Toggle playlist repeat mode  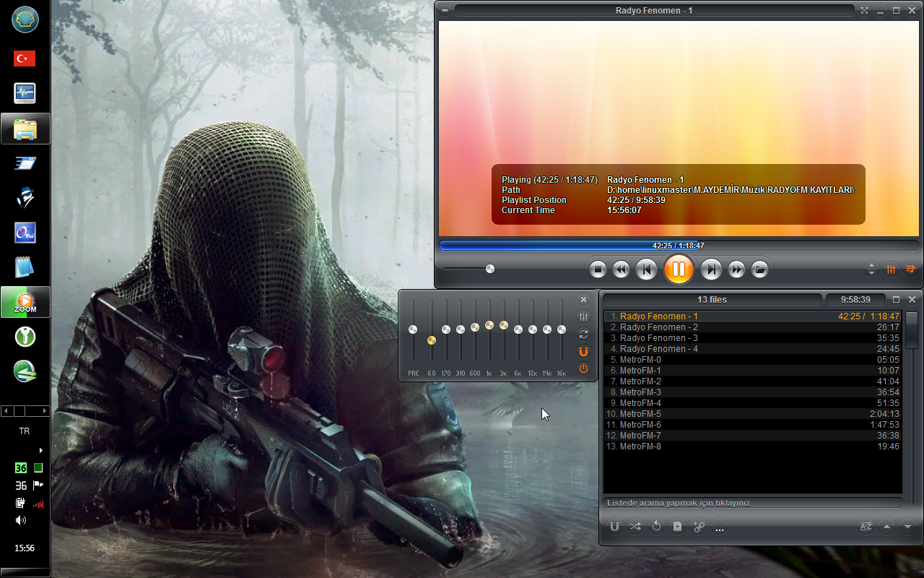click(656, 527)
